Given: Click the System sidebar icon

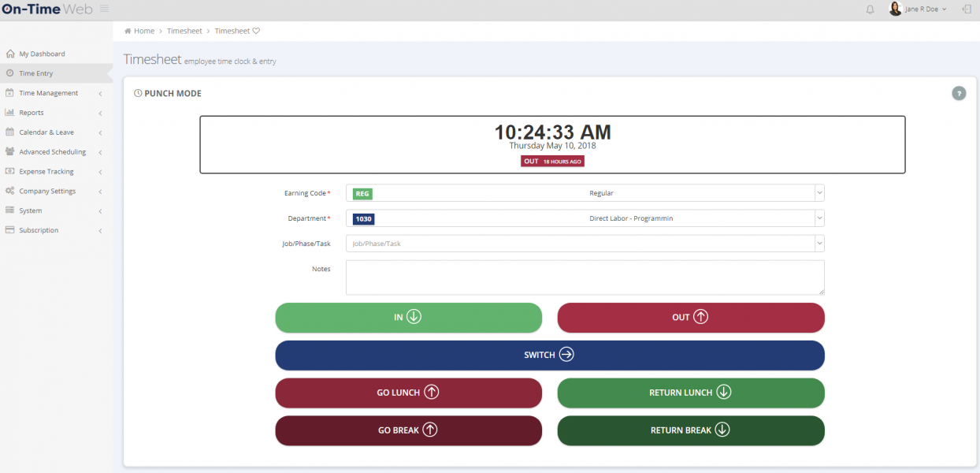Looking at the screenshot, I should pyautogui.click(x=10, y=210).
